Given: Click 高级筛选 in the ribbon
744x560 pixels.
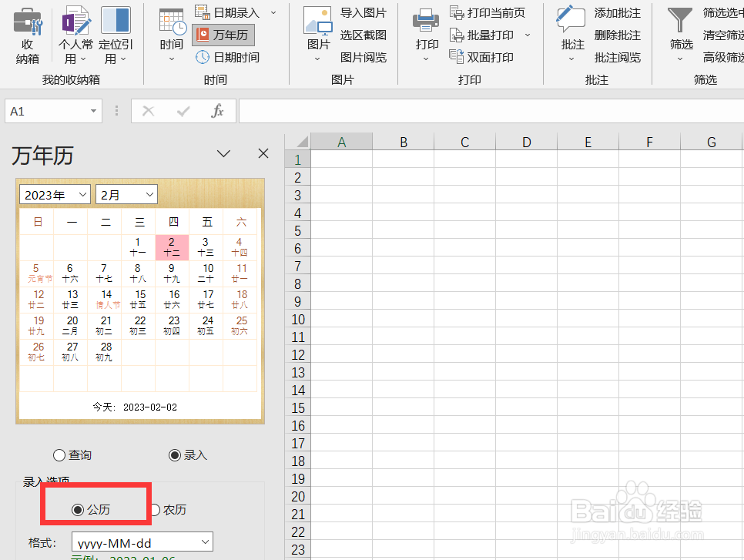Looking at the screenshot, I should tap(723, 58).
